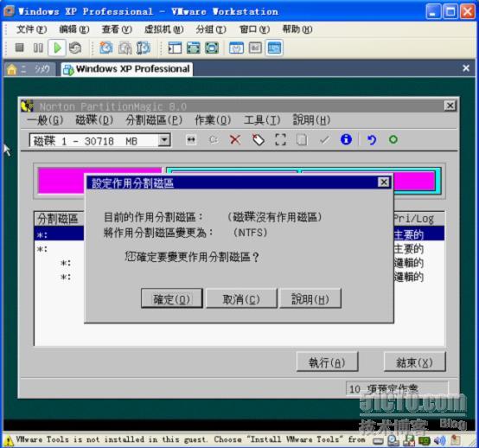Image resolution: width=479 pixels, height=448 pixels.
Task: Confirm with 確定(O) button in dialog
Action: (x=172, y=298)
